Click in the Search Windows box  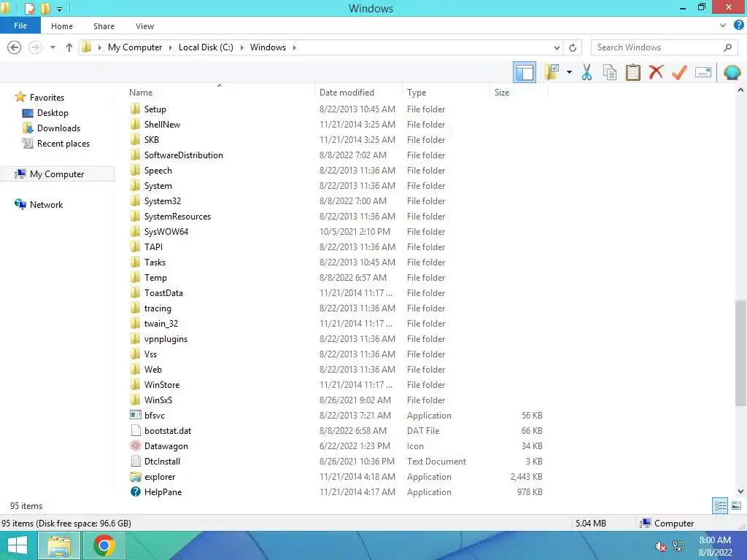[657, 47]
